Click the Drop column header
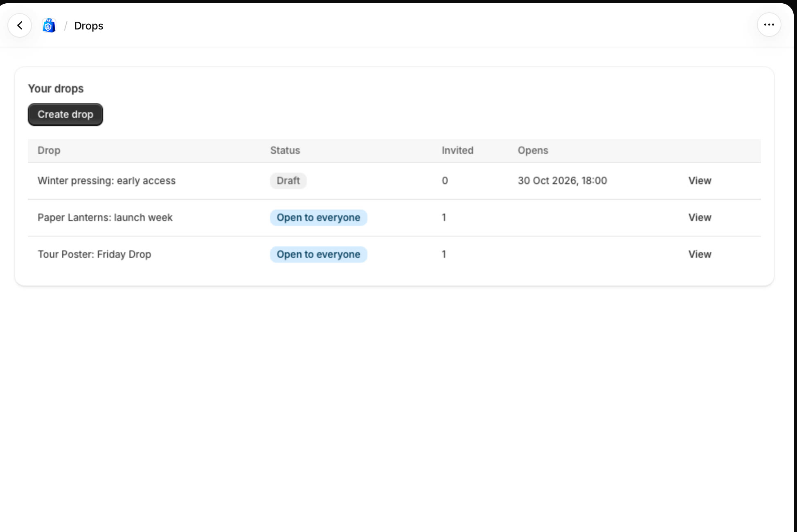This screenshot has height=532, width=797. tap(49, 151)
